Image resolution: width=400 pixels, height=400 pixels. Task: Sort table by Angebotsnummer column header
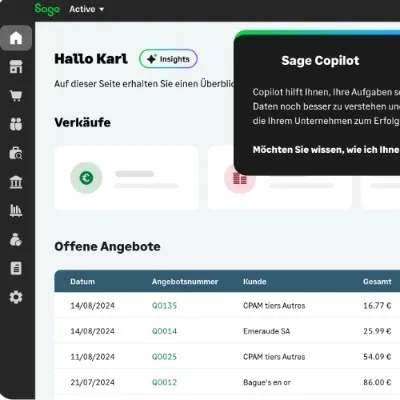[185, 282]
